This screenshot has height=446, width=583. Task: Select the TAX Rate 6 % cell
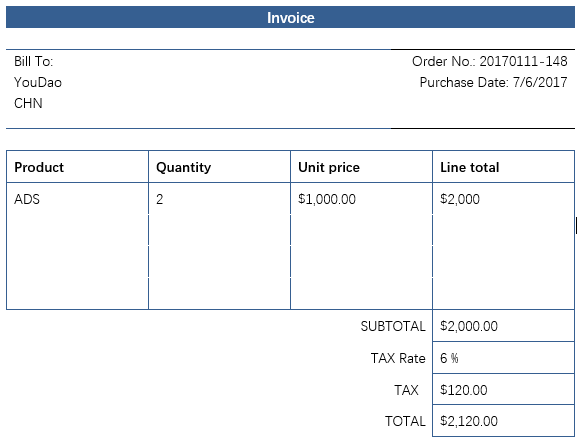(x=503, y=358)
